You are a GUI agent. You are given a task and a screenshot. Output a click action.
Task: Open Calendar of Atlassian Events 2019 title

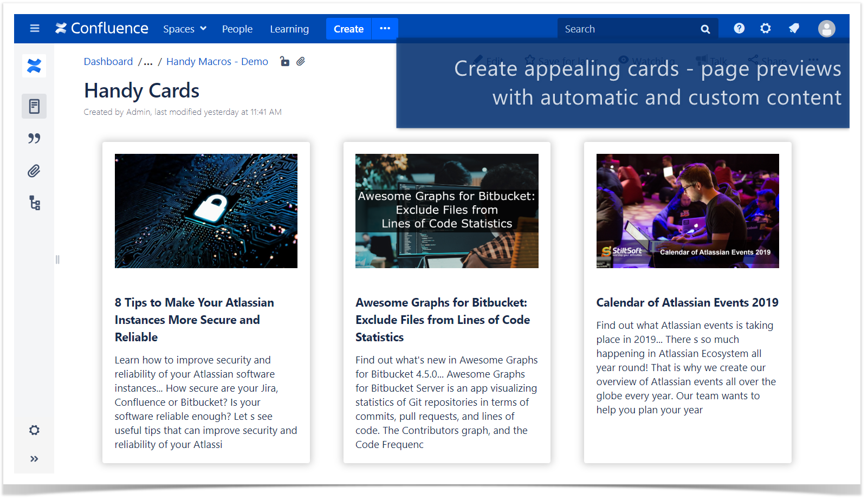(x=688, y=302)
